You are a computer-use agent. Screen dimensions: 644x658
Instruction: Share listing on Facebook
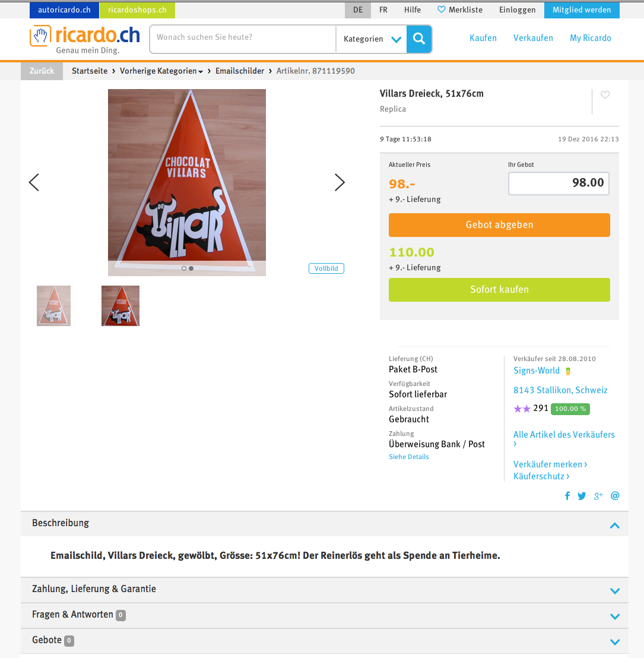click(567, 496)
